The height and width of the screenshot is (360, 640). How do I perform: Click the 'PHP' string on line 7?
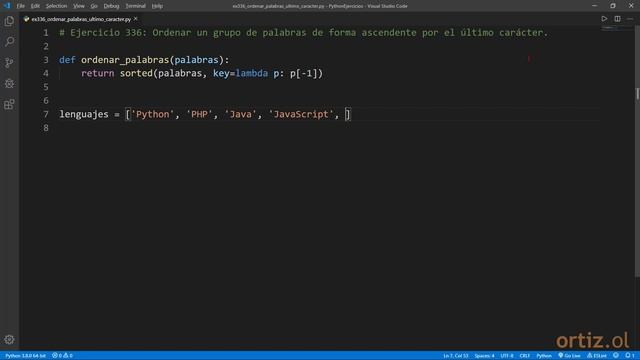tap(199, 114)
